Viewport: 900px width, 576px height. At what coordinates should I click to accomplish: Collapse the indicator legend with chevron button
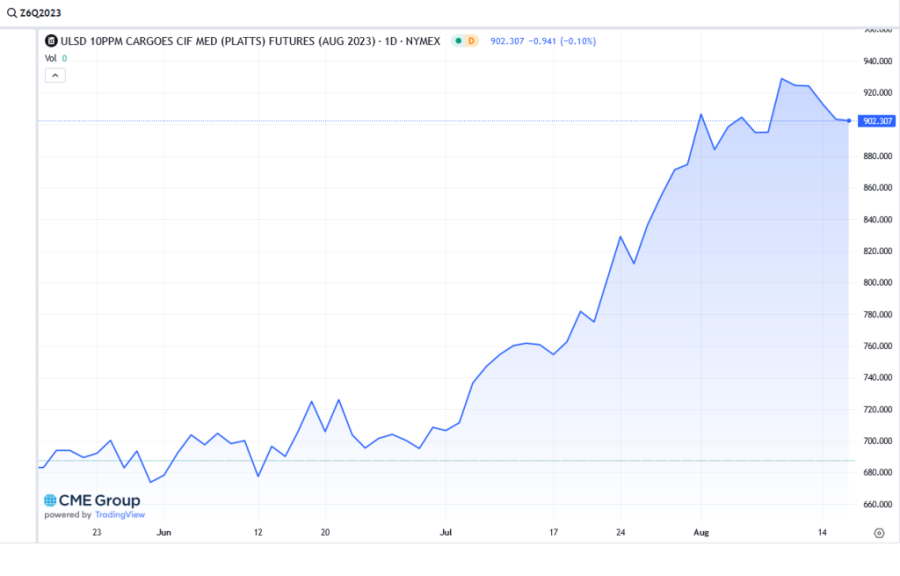(x=55, y=75)
